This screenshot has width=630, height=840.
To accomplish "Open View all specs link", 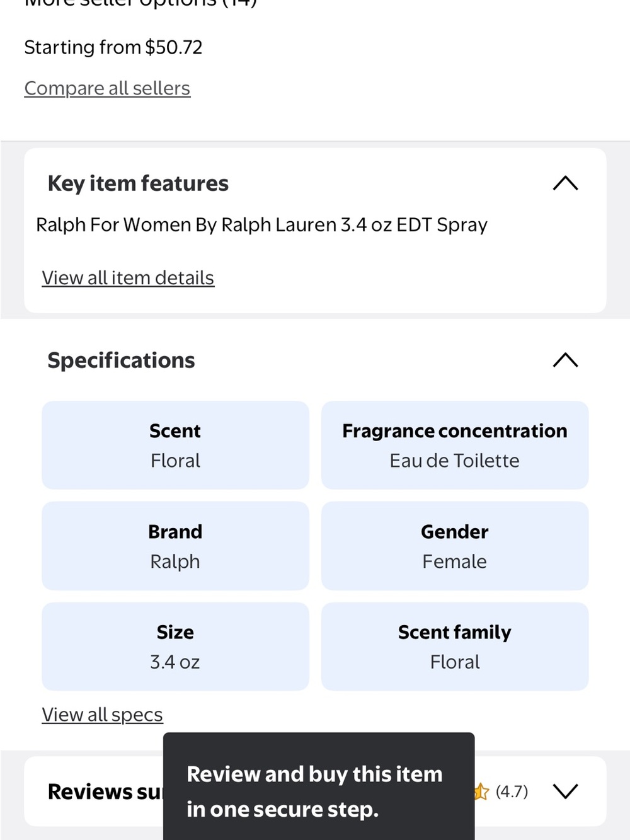I will coord(102,715).
